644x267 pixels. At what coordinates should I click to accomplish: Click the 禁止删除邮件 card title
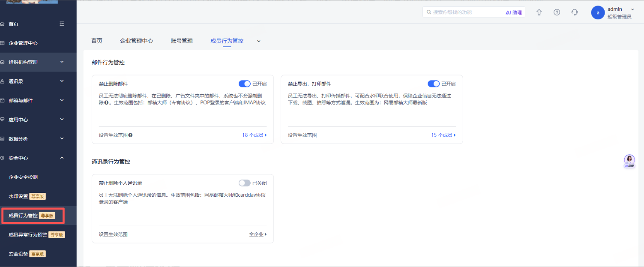(x=113, y=84)
